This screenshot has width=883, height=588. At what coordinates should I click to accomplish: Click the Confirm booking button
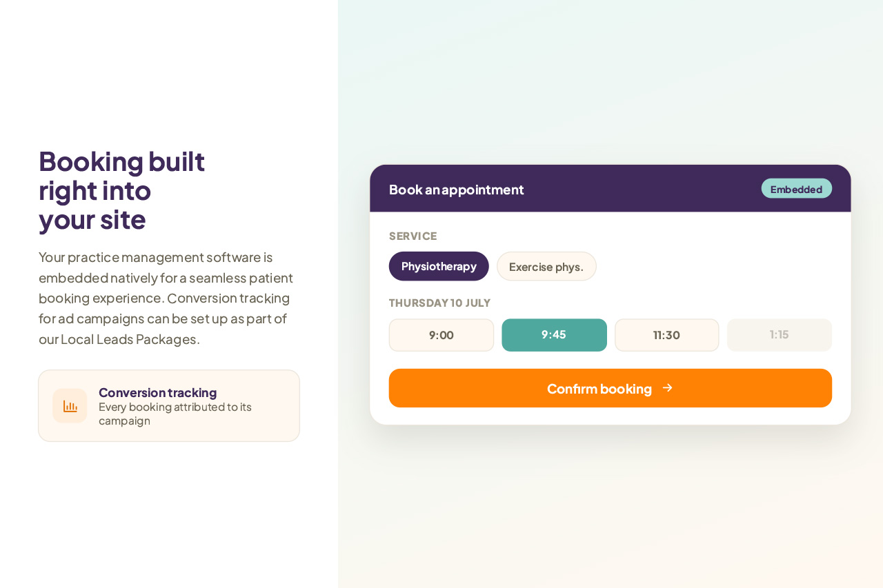click(611, 388)
